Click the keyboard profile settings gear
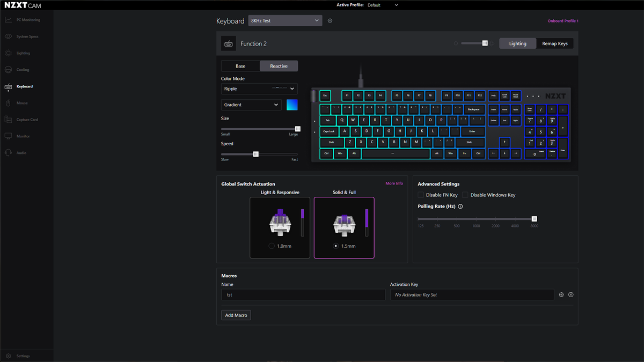The width and height of the screenshot is (644, 362). click(330, 21)
